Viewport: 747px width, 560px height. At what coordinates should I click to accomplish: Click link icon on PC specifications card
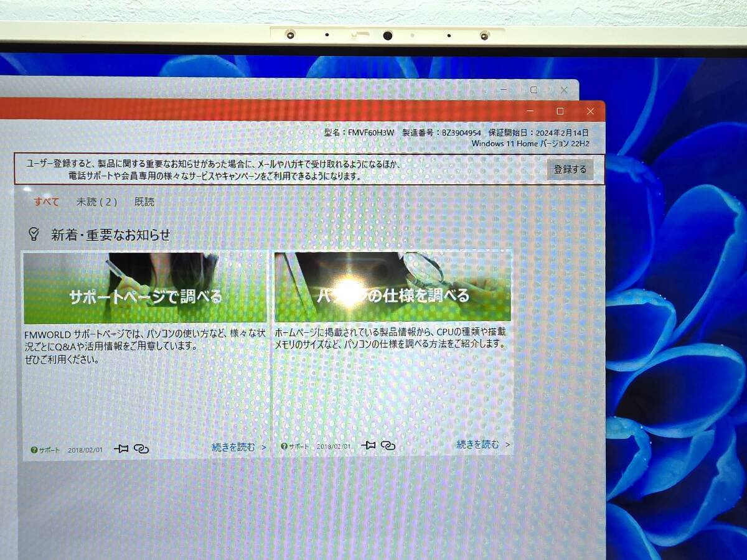click(388, 446)
